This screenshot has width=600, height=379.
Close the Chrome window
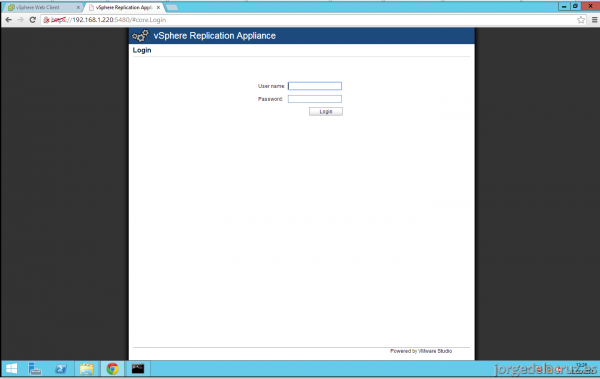tap(590, 6)
